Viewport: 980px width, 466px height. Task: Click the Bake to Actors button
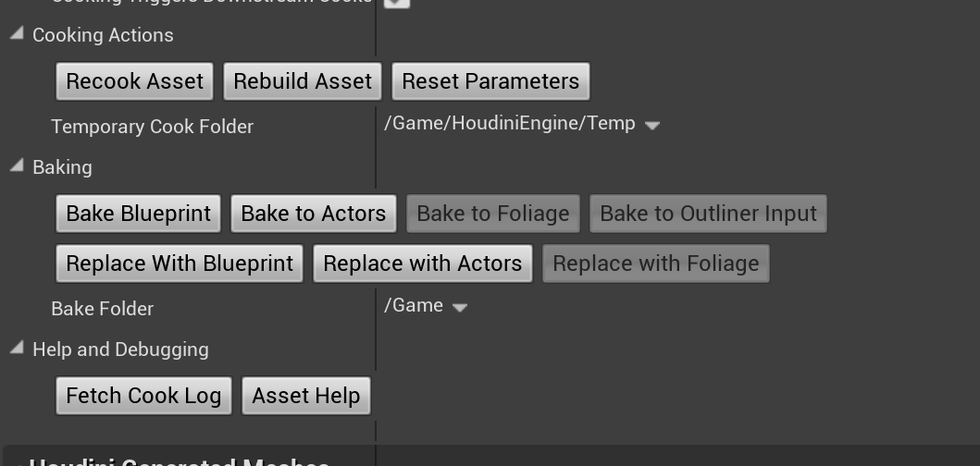[x=313, y=214]
